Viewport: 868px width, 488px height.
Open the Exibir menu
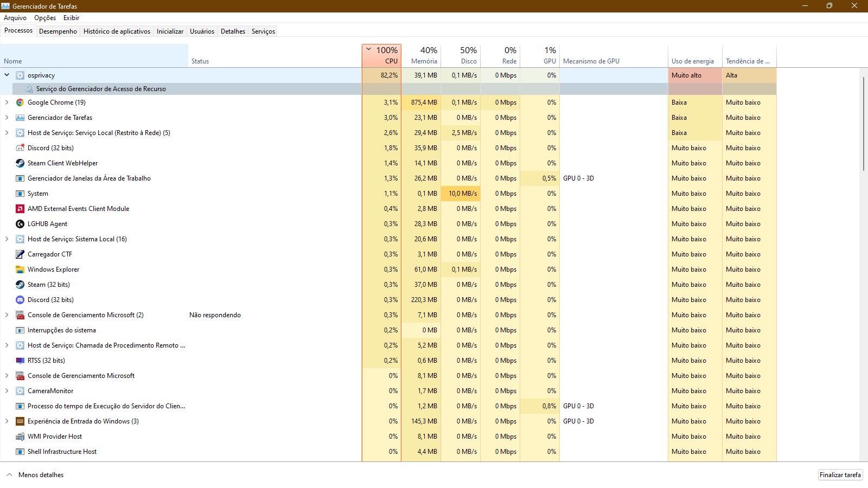[71, 18]
